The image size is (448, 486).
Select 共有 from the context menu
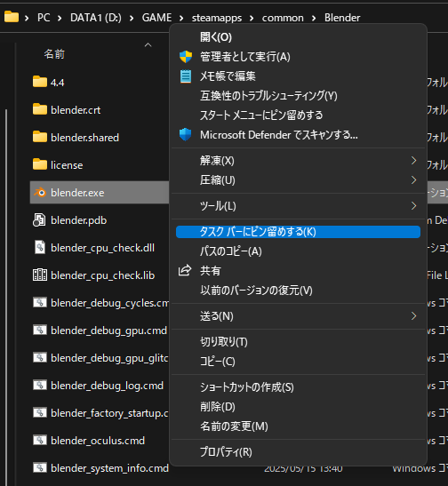click(x=299, y=271)
